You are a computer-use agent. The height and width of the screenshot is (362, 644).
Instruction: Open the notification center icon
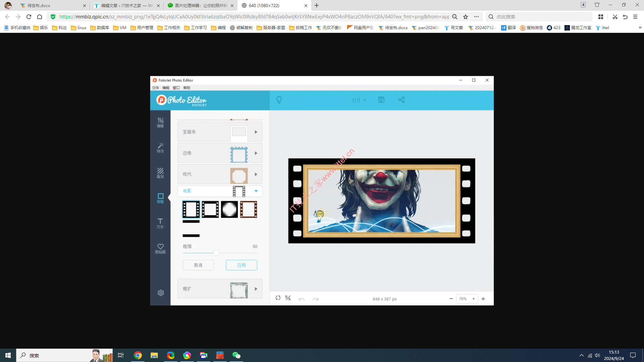633,355
